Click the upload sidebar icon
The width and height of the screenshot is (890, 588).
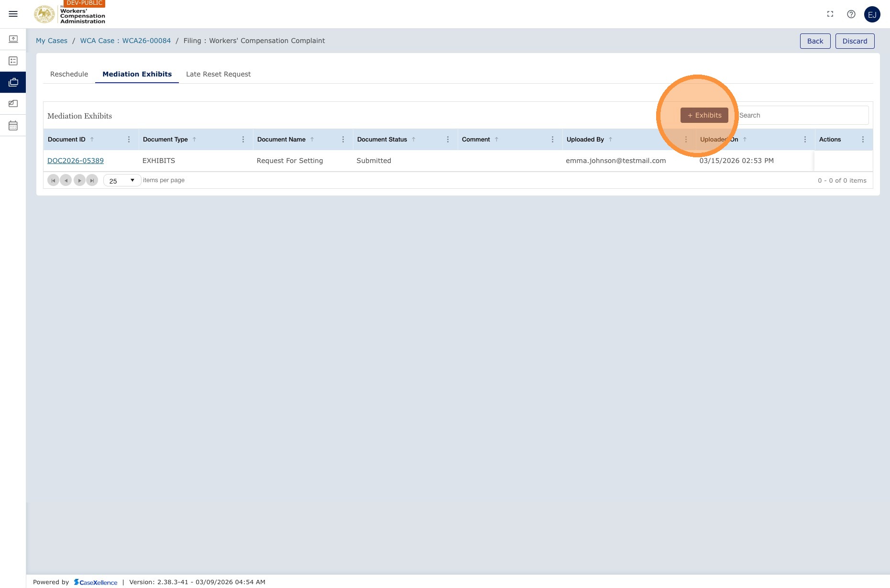click(x=13, y=39)
